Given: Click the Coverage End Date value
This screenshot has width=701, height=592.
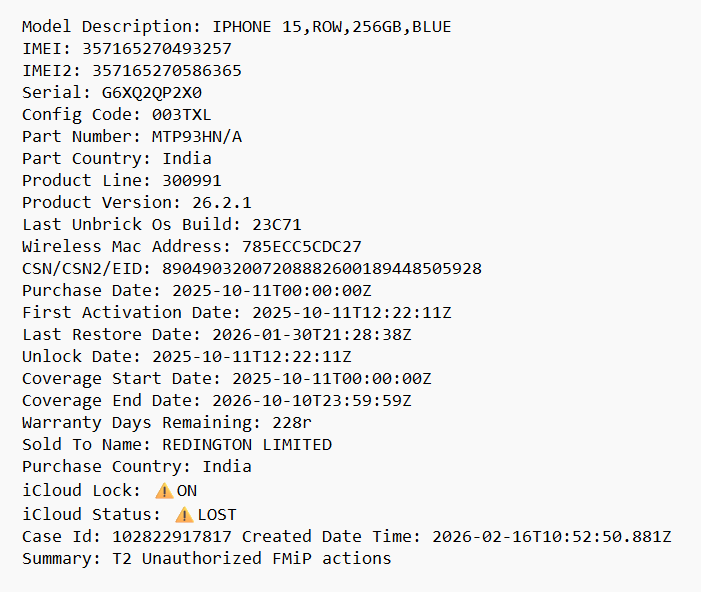Looking at the screenshot, I should pos(312,400).
